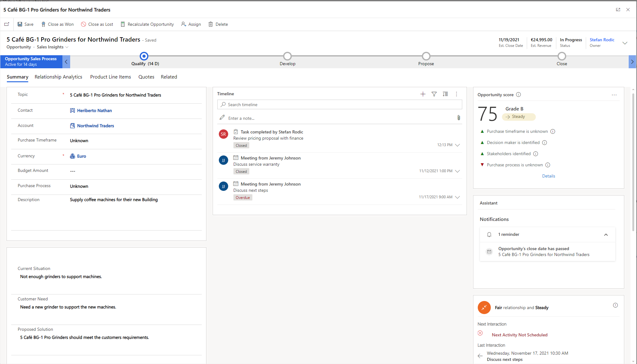The height and width of the screenshot is (364, 637).
Task: Expand the Review pricing proposal task chevron
Action: tap(457, 145)
